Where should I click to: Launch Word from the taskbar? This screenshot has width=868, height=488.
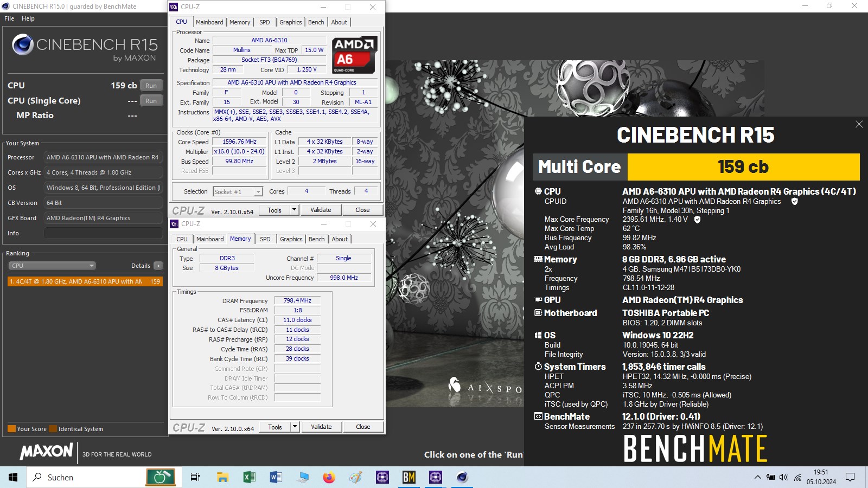[276, 477]
